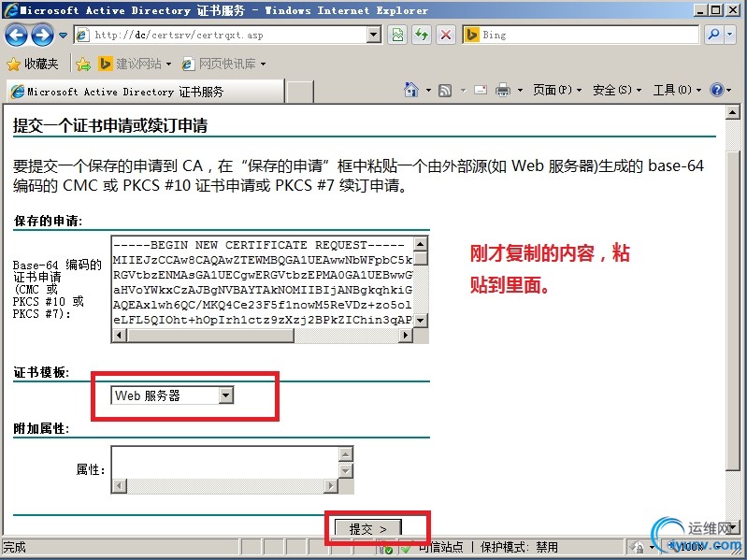Open the 网页快讯库 web slice gallery
This screenshot has width=747, height=560.
pyautogui.click(x=223, y=64)
